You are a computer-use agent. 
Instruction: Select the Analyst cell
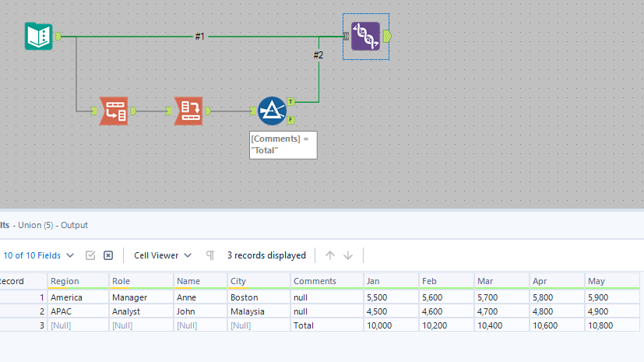[x=141, y=311]
